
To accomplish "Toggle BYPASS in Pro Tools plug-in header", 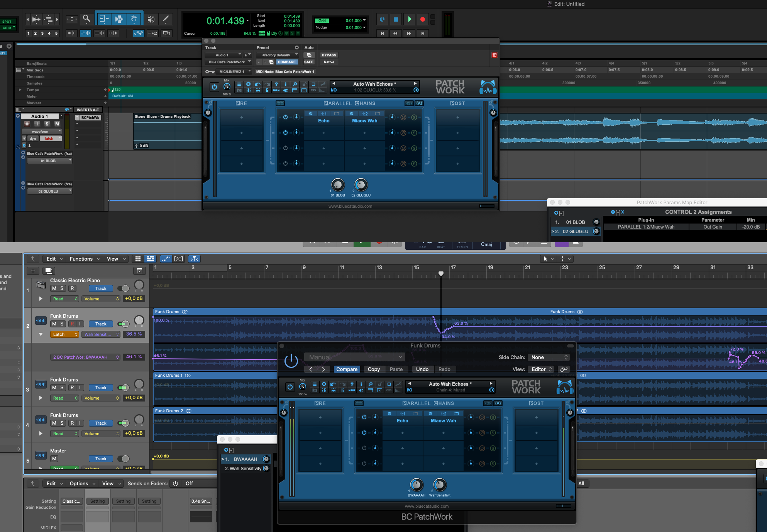I will [329, 55].
